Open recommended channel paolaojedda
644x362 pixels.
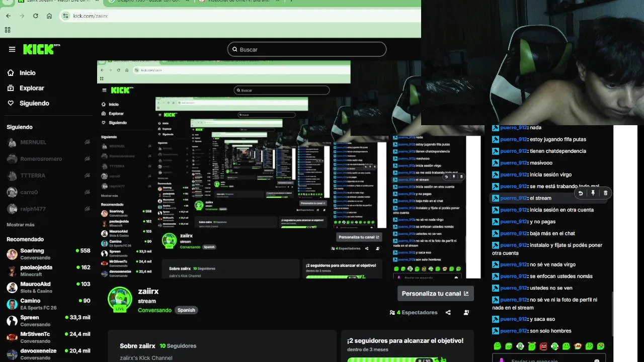pyautogui.click(x=48, y=270)
